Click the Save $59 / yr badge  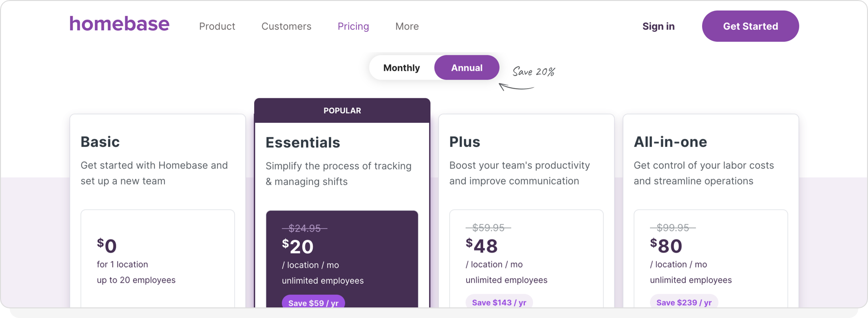313,303
